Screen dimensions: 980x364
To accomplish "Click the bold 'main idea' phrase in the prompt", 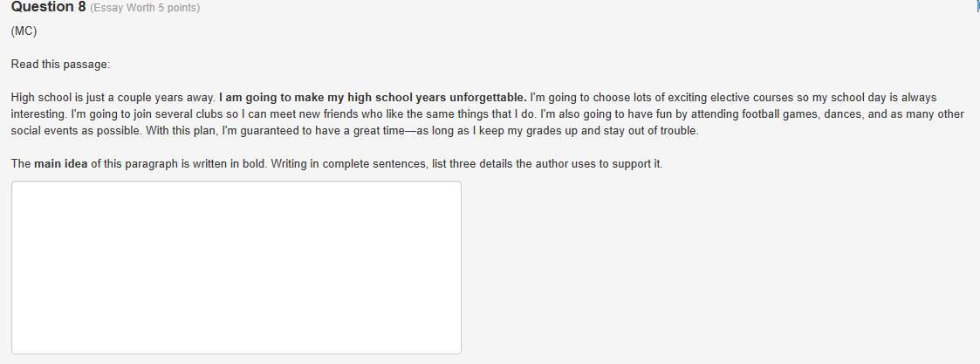I will pos(60,164).
